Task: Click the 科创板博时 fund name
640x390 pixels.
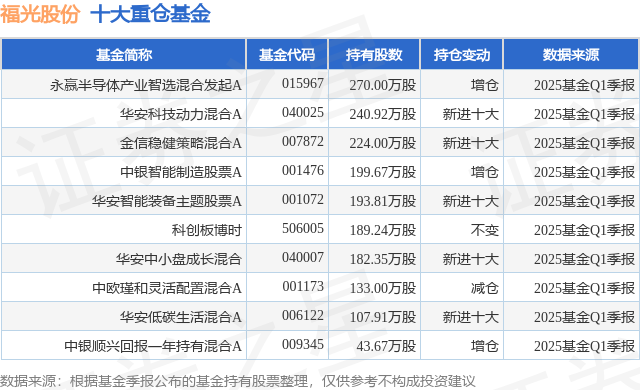Action: [x=207, y=230]
